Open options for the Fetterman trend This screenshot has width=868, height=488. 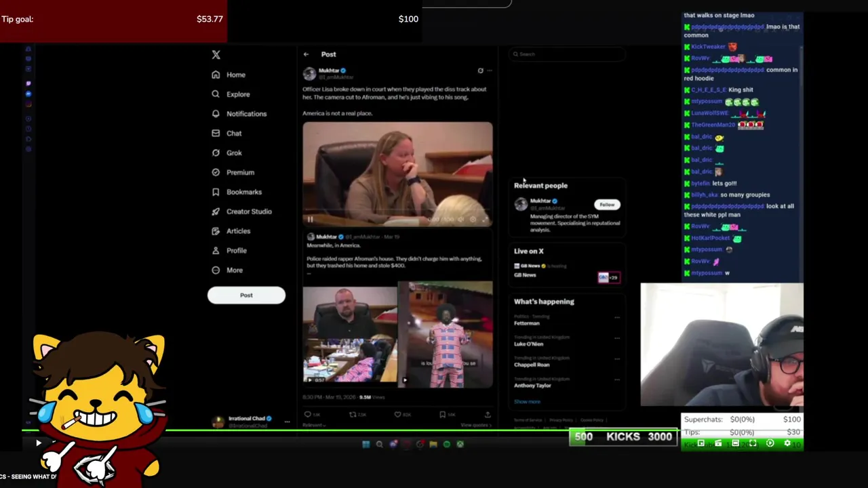[617, 317]
